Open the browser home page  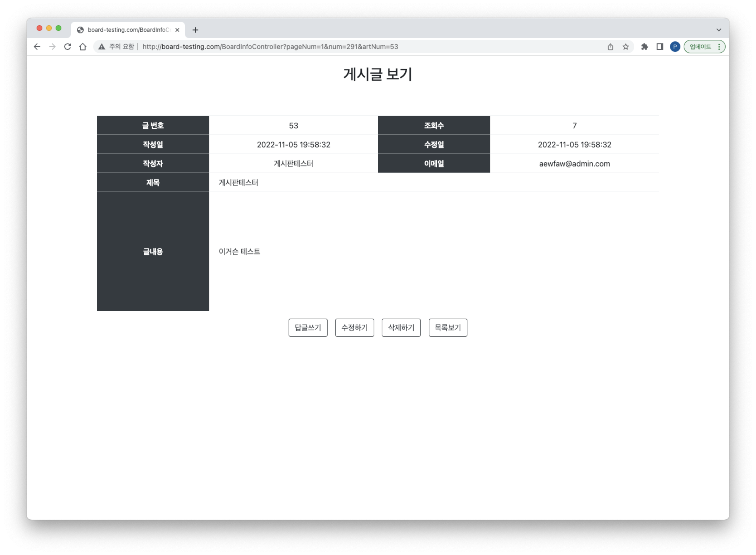pos(83,47)
